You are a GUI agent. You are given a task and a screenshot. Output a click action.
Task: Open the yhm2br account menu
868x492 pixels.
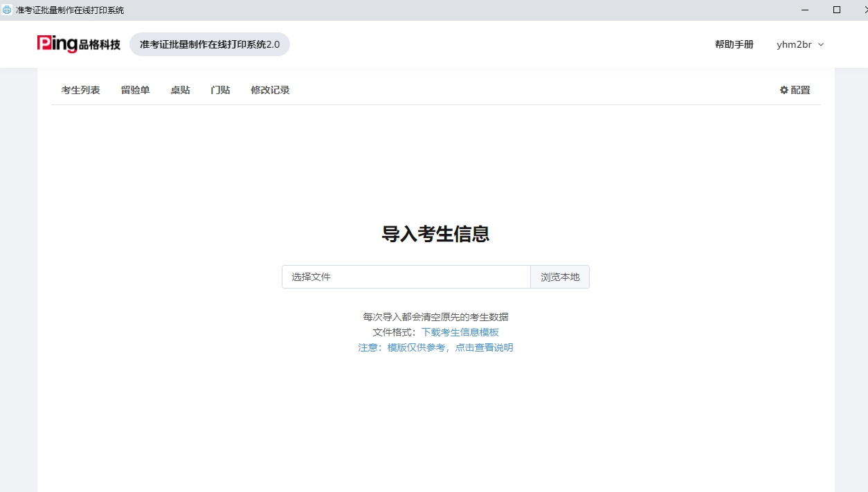[795, 44]
